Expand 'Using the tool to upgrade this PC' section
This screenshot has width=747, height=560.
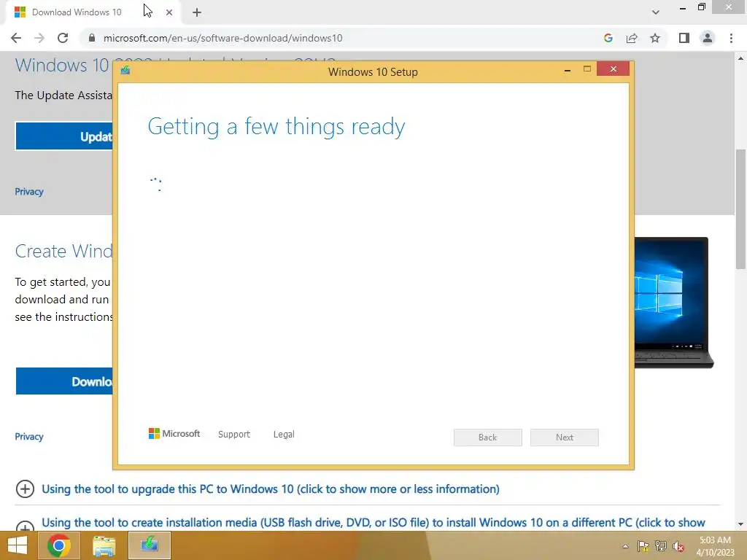pyautogui.click(x=271, y=489)
